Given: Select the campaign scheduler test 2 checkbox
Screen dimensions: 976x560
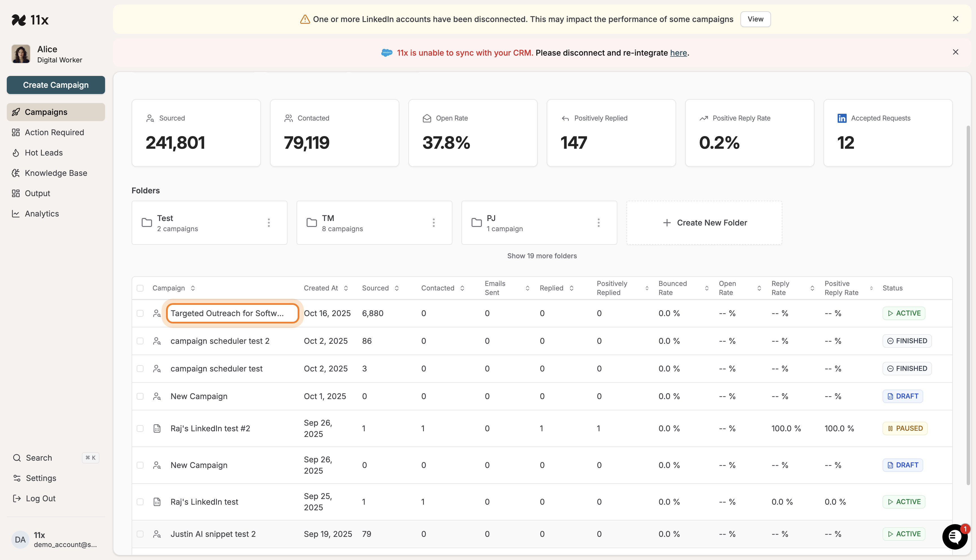Looking at the screenshot, I should pos(140,341).
